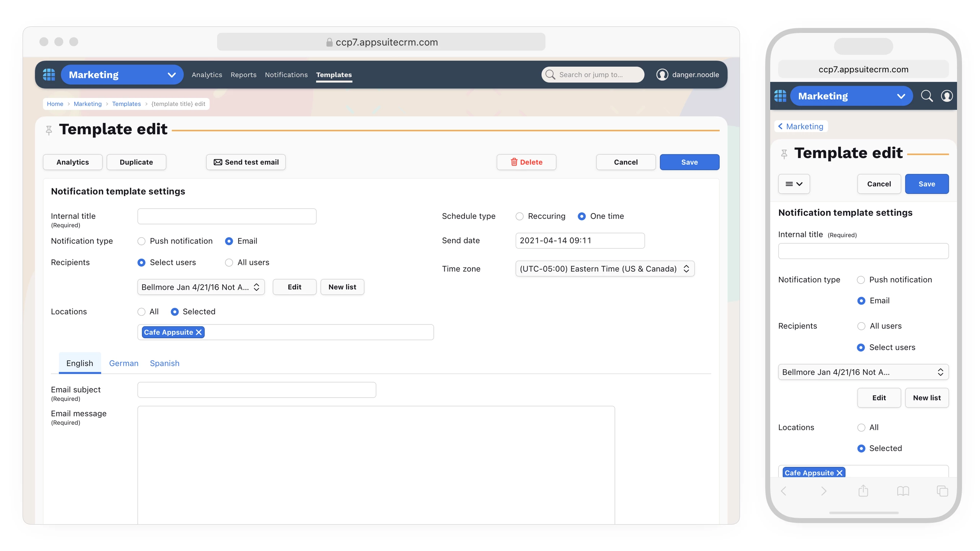Tap the mobile browser tabs icon

[942, 491]
